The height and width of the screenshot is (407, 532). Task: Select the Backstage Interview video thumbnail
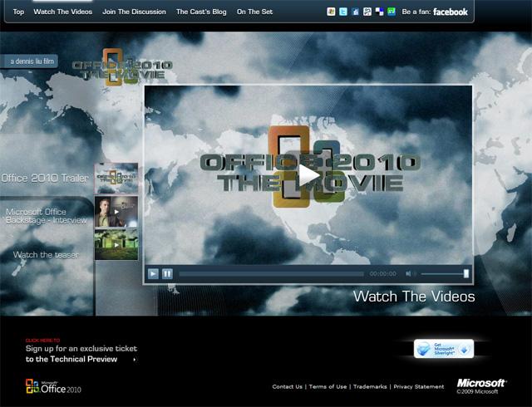(116, 212)
